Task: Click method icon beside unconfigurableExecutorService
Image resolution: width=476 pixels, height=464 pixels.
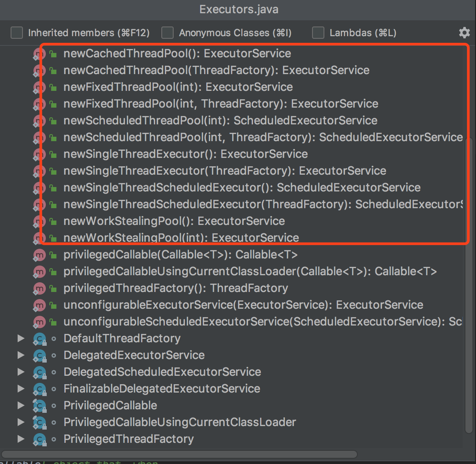Action: [40, 305]
